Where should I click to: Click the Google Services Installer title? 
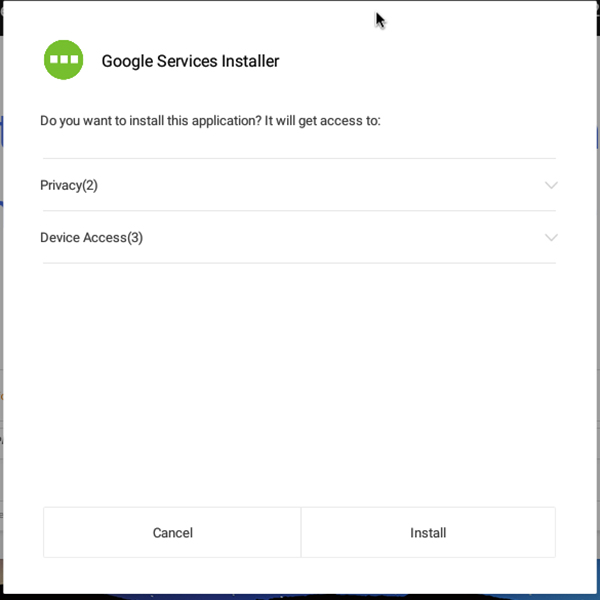click(190, 61)
